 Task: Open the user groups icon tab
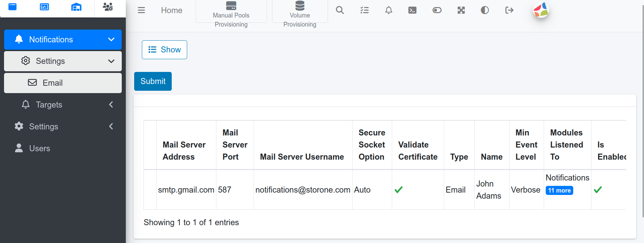[108, 7]
